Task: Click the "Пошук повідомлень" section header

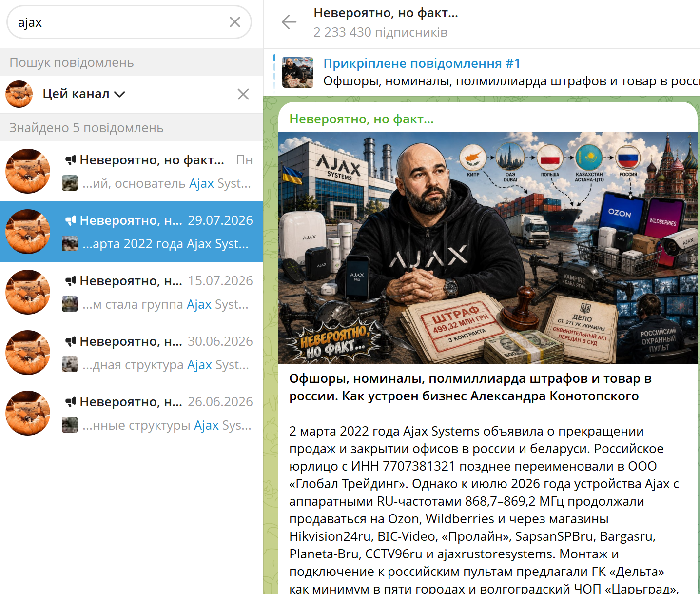Action: [72, 62]
